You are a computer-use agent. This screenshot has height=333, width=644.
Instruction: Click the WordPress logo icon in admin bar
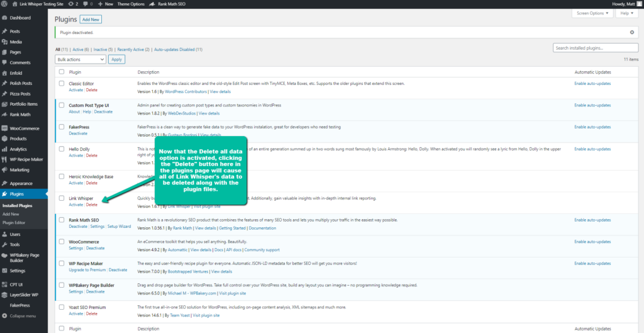4,4
